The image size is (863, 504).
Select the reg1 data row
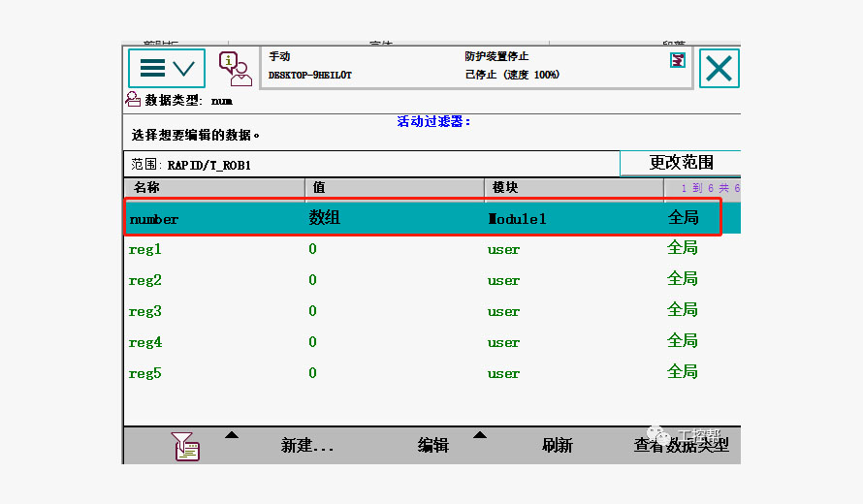coord(431,249)
